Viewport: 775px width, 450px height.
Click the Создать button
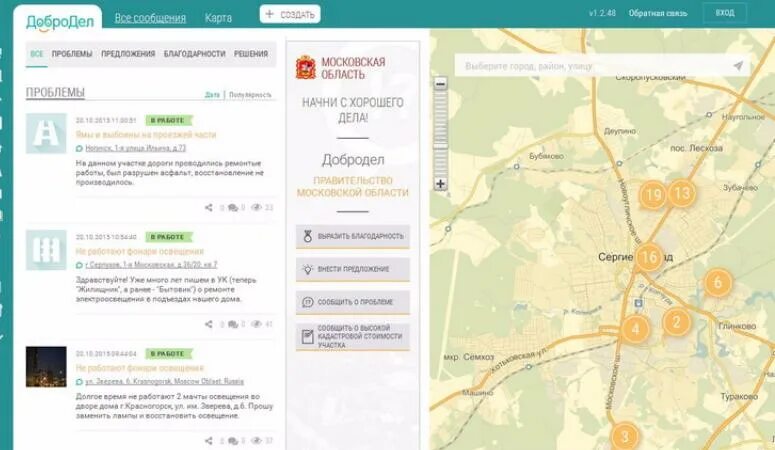coord(290,14)
